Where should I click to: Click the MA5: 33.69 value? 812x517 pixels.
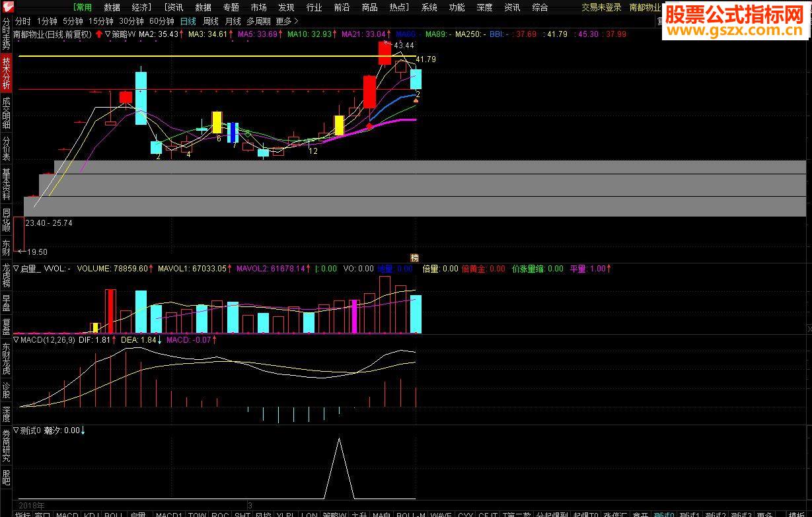258,34
